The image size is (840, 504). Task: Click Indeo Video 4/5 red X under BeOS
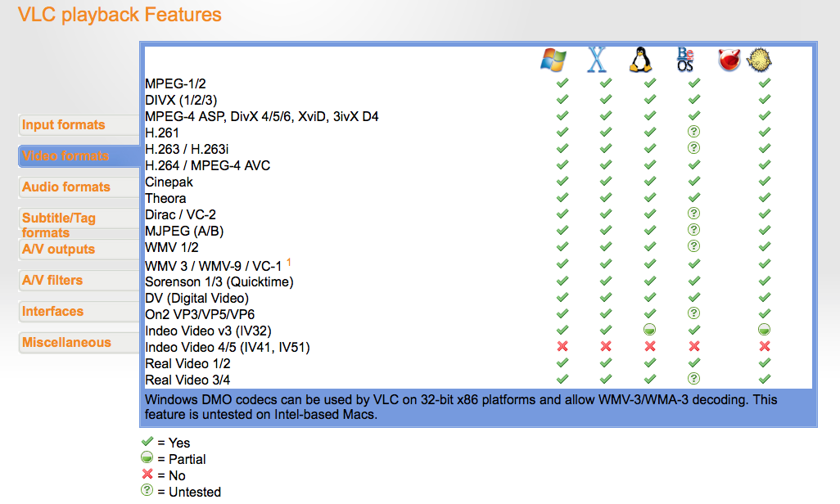tap(693, 347)
